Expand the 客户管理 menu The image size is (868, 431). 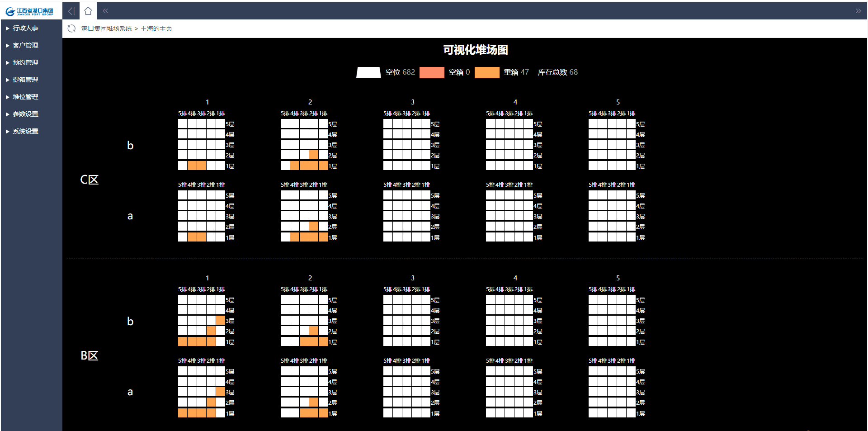point(25,45)
